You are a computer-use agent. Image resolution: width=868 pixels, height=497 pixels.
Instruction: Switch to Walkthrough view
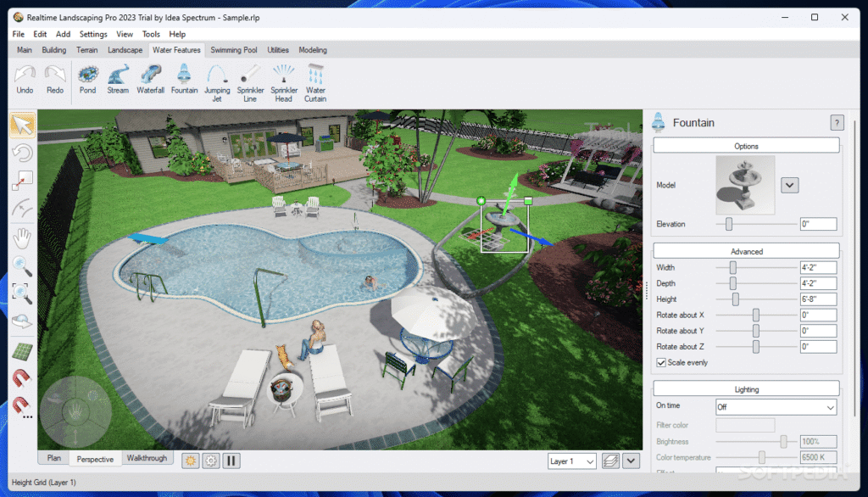147,458
